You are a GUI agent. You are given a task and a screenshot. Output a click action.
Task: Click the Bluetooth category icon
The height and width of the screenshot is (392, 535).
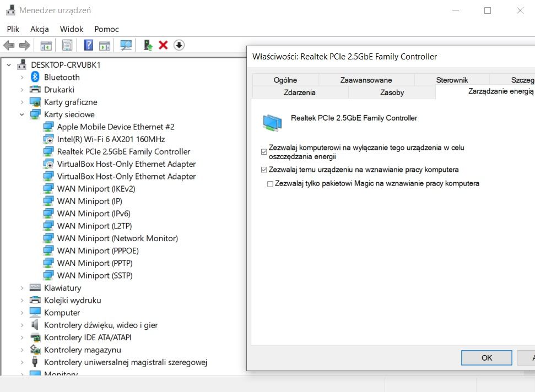(35, 77)
